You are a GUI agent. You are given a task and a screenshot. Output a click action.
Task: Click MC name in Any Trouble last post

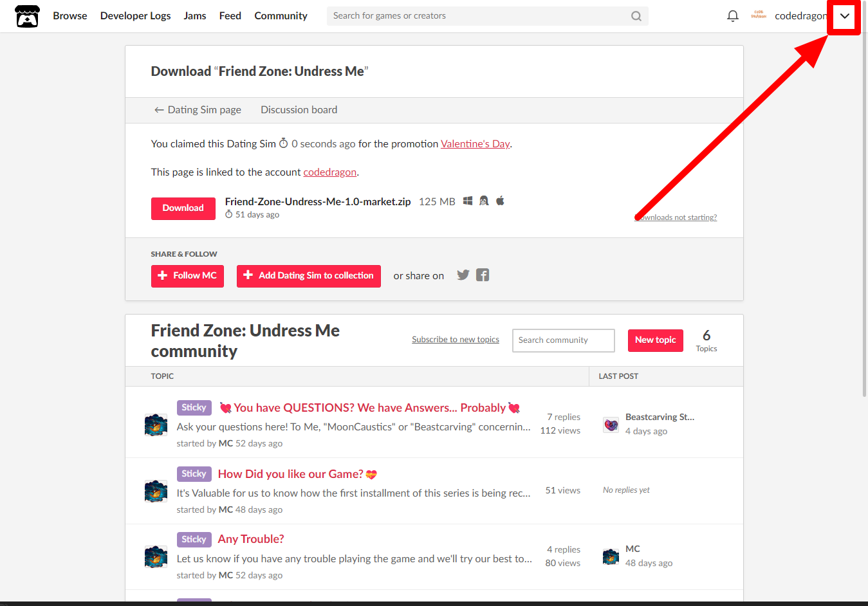pos(633,549)
